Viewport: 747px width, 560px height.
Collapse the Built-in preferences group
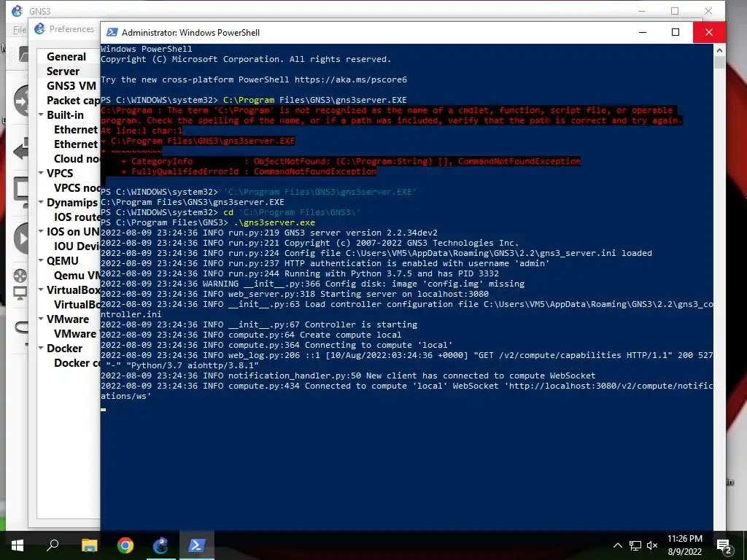coord(41,114)
